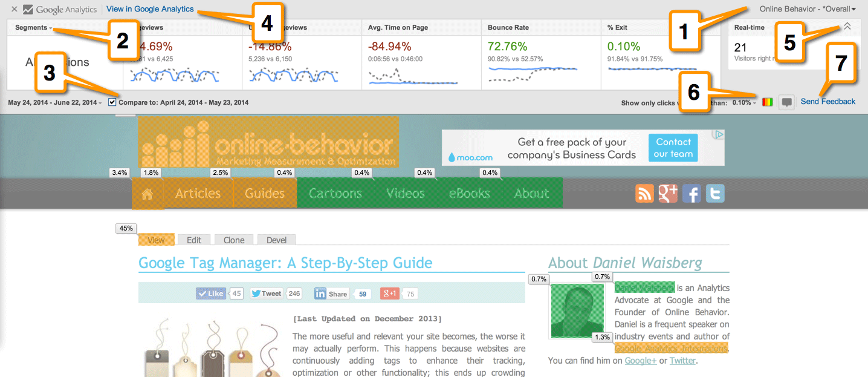
Task: Click the Facebook Like button
Action: click(210, 293)
